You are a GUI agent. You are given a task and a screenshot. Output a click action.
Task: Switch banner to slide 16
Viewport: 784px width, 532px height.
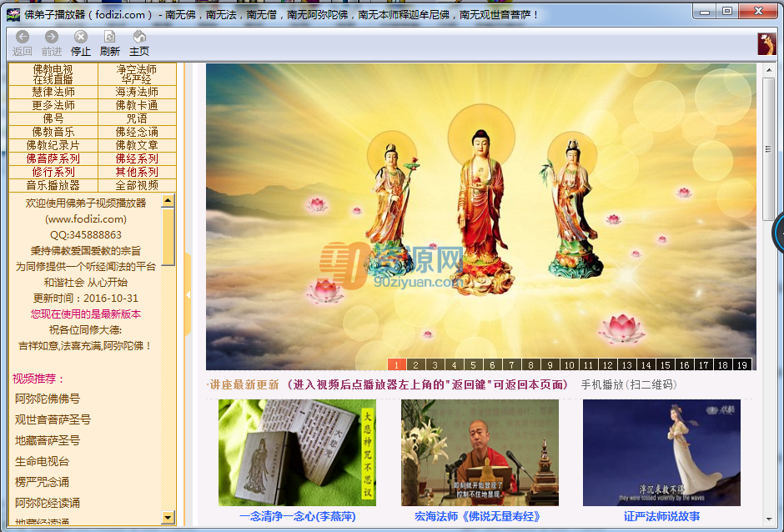685,365
